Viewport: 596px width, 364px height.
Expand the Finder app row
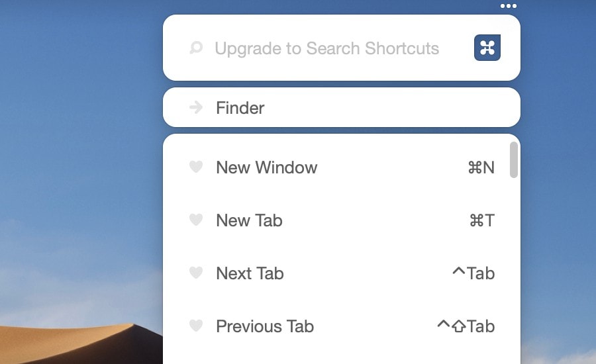341,107
